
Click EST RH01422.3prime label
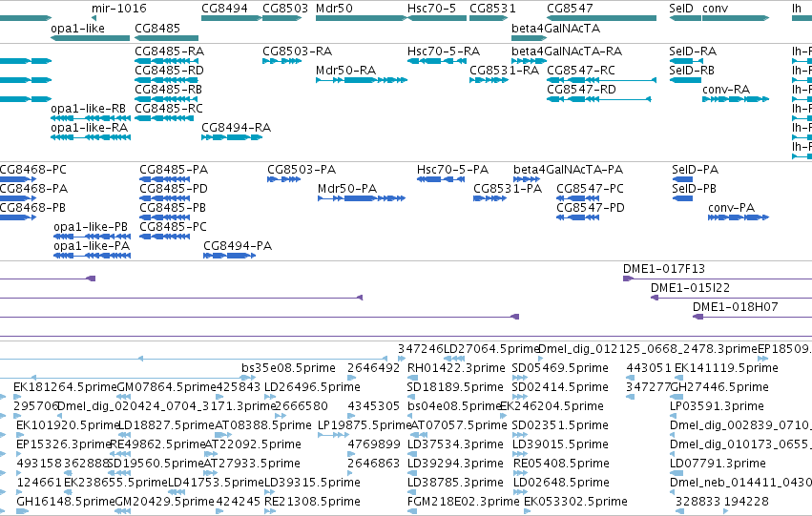(456, 368)
